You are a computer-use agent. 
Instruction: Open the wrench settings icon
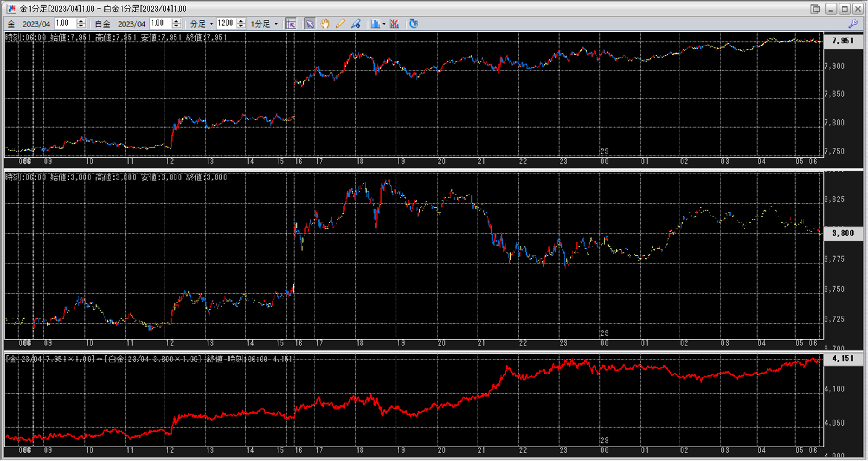(x=853, y=24)
